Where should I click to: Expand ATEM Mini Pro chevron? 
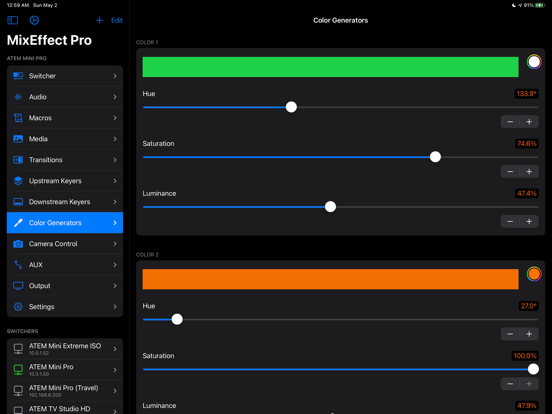point(115,370)
